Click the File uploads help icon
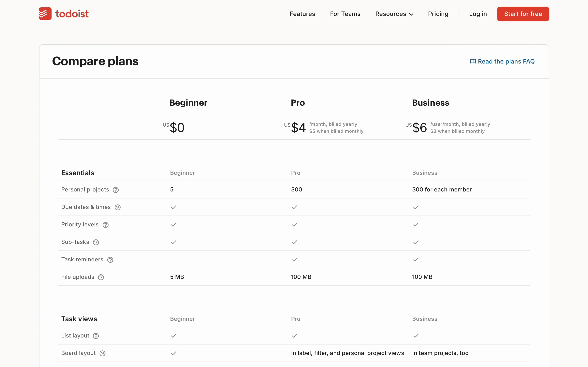This screenshot has width=588, height=367. tap(101, 277)
